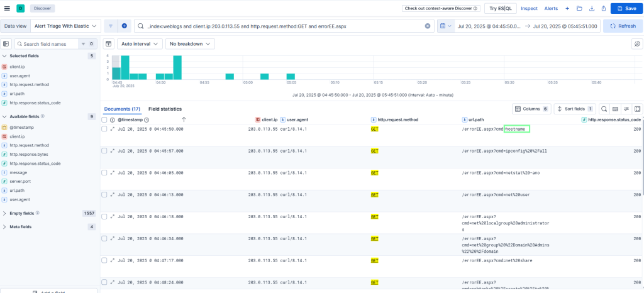
Task: Click the hamburger menu icon at top left
Action: (7, 9)
